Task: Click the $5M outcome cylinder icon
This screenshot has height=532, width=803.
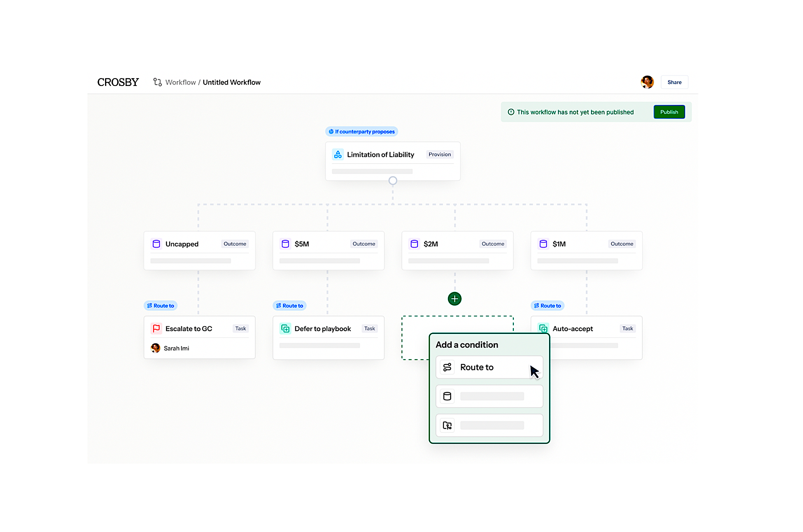Action: click(285, 244)
